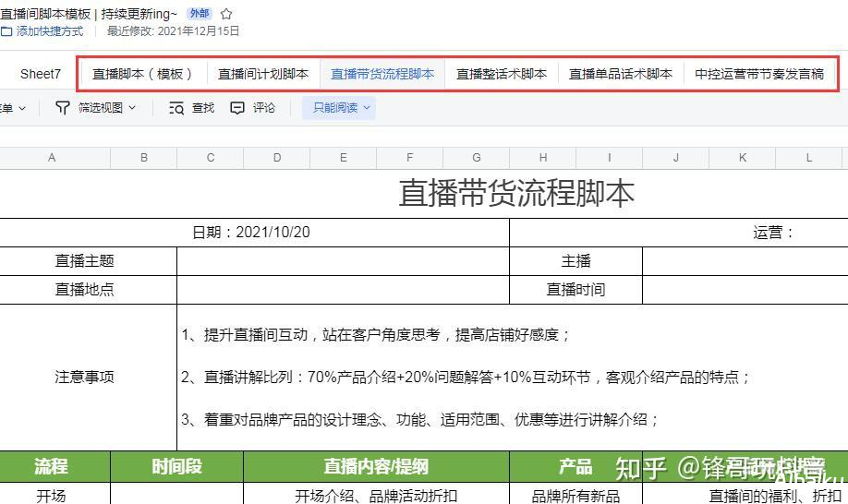Screen dimensions: 848x504
Task: Click the empty cell beside 直播主题
Action: 343,261
